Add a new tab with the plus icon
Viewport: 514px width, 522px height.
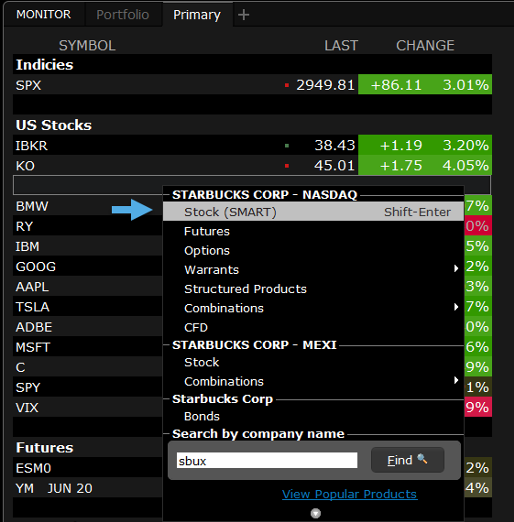click(x=244, y=15)
